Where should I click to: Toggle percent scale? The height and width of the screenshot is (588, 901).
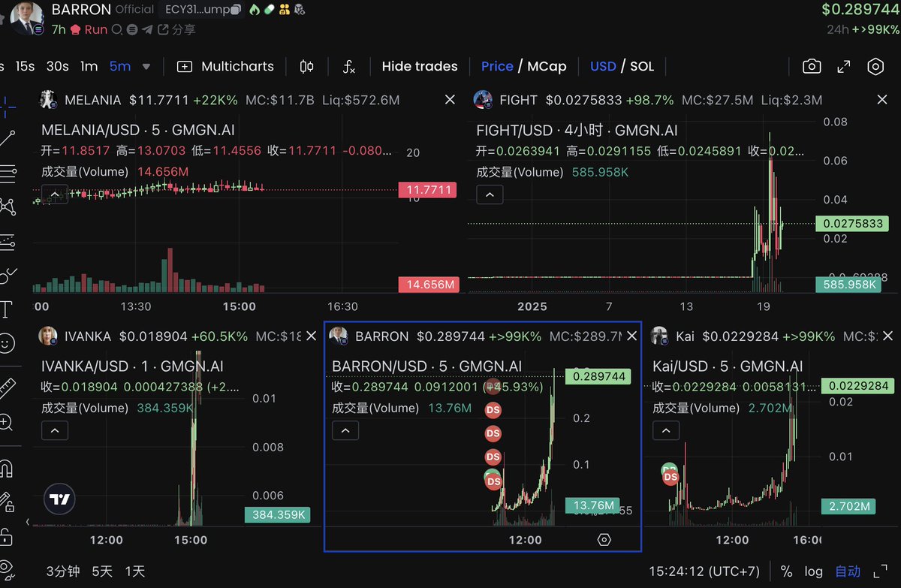[786, 571]
